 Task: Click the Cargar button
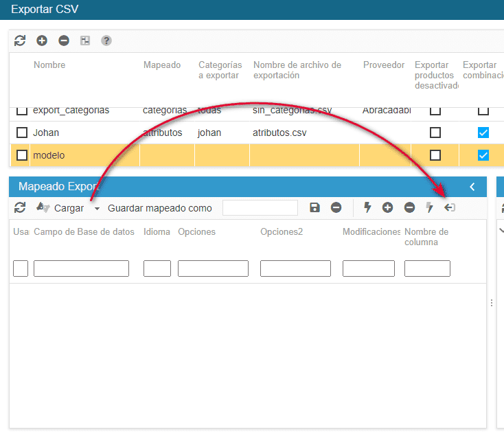68,208
